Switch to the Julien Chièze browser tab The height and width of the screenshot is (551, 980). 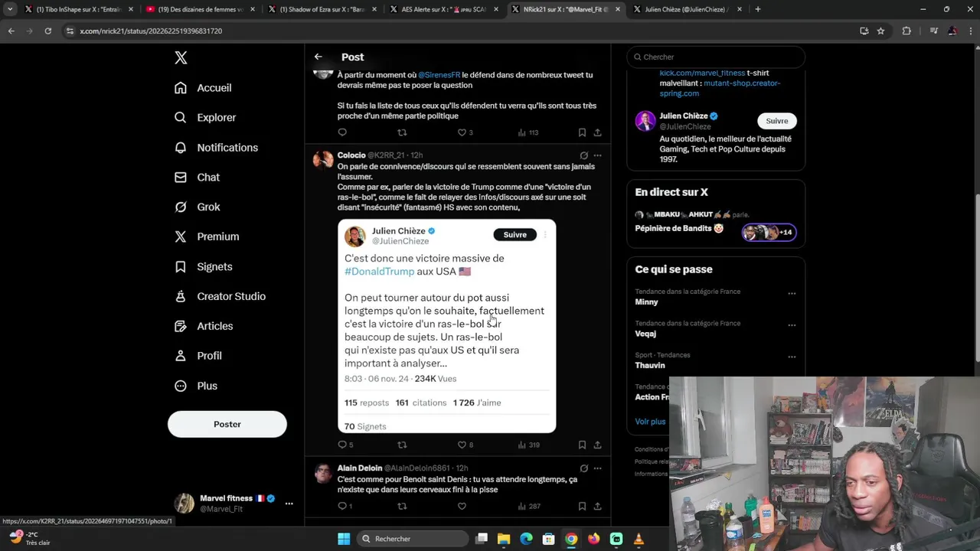[687, 9]
